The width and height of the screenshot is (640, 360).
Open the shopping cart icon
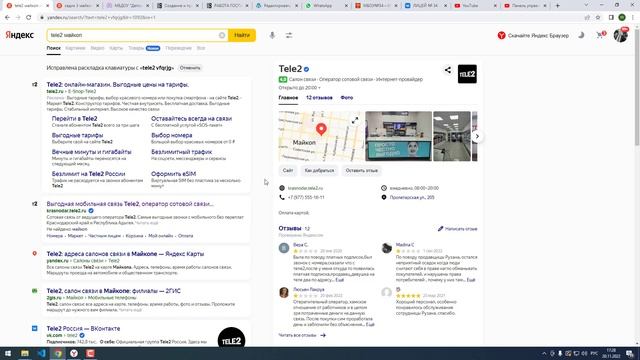pos(600,35)
